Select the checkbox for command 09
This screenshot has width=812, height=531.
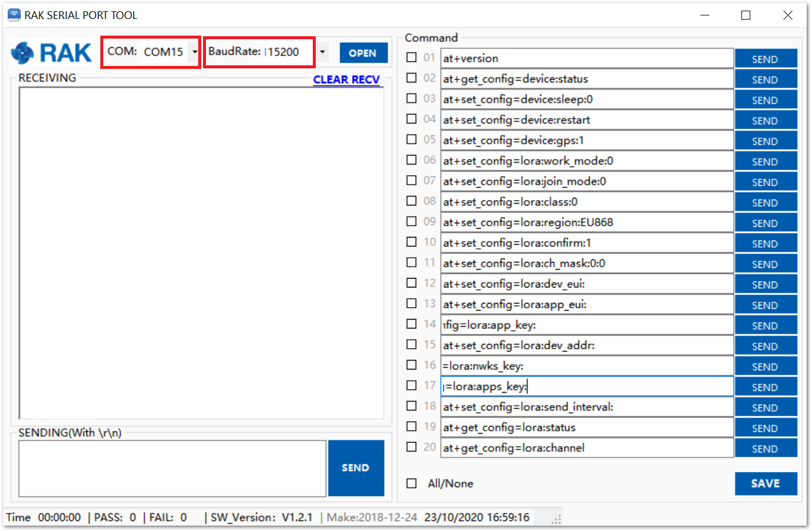click(411, 222)
